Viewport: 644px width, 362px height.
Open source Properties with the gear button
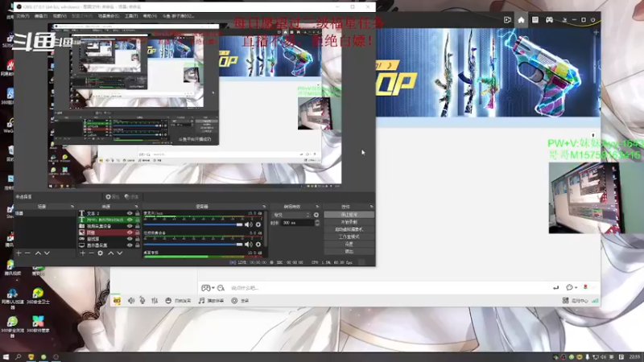pos(112,197)
